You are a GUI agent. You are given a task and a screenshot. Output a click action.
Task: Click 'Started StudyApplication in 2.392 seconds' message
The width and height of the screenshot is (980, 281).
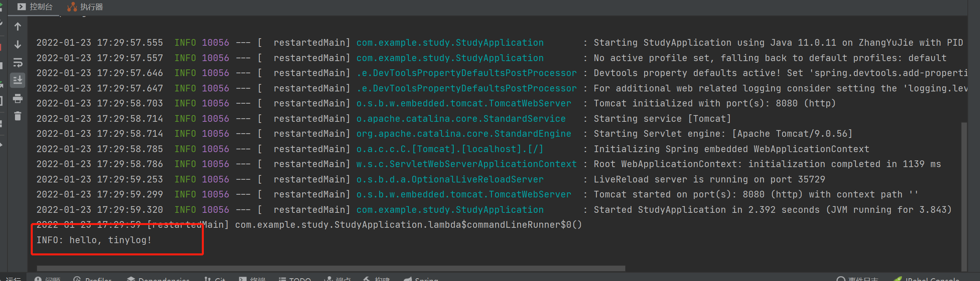point(773,210)
